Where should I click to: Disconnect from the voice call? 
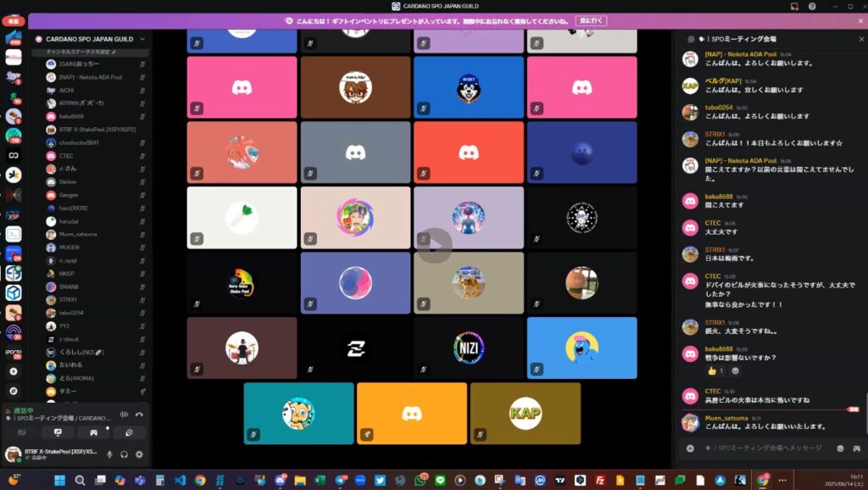[x=139, y=415]
